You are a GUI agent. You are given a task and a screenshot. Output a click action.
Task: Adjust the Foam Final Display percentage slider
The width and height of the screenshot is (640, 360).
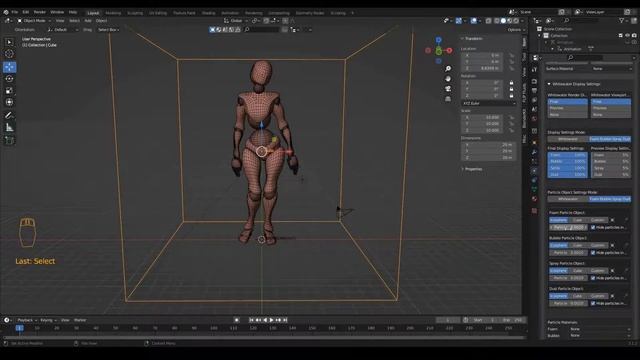pyautogui.click(x=567, y=155)
